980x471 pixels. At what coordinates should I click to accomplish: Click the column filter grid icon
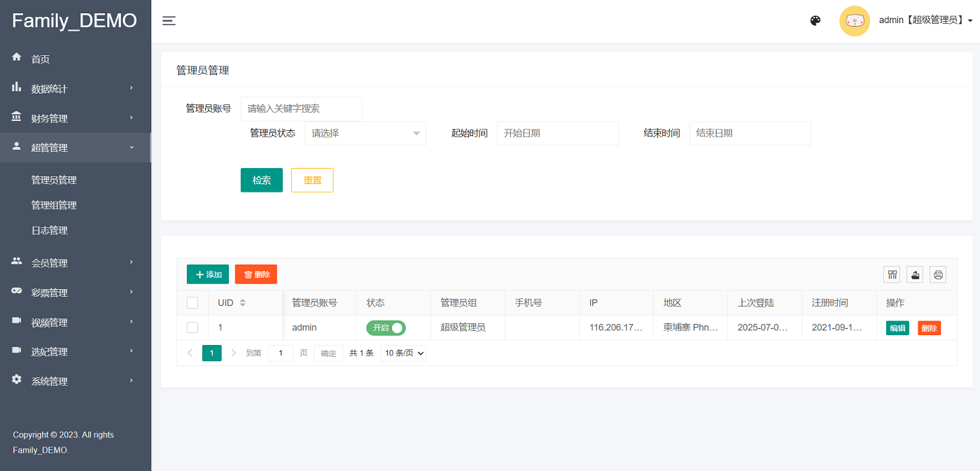[892, 274]
